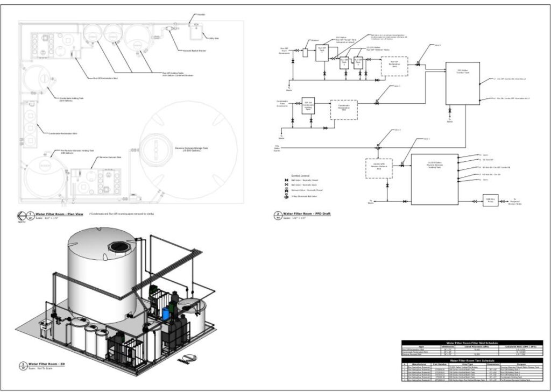Click the Utility Sink symbol in the plan
551x392 pixels.
[x=196, y=32]
